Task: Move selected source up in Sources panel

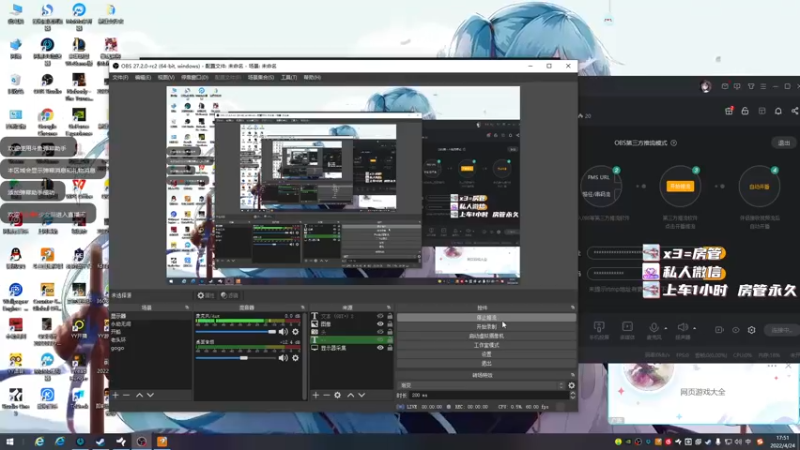Action: click(x=351, y=395)
